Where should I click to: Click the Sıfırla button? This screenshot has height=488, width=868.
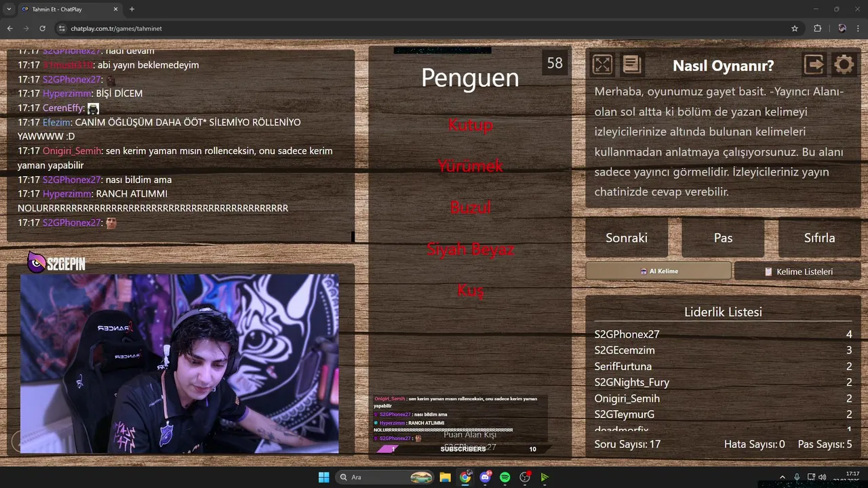coord(819,238)
